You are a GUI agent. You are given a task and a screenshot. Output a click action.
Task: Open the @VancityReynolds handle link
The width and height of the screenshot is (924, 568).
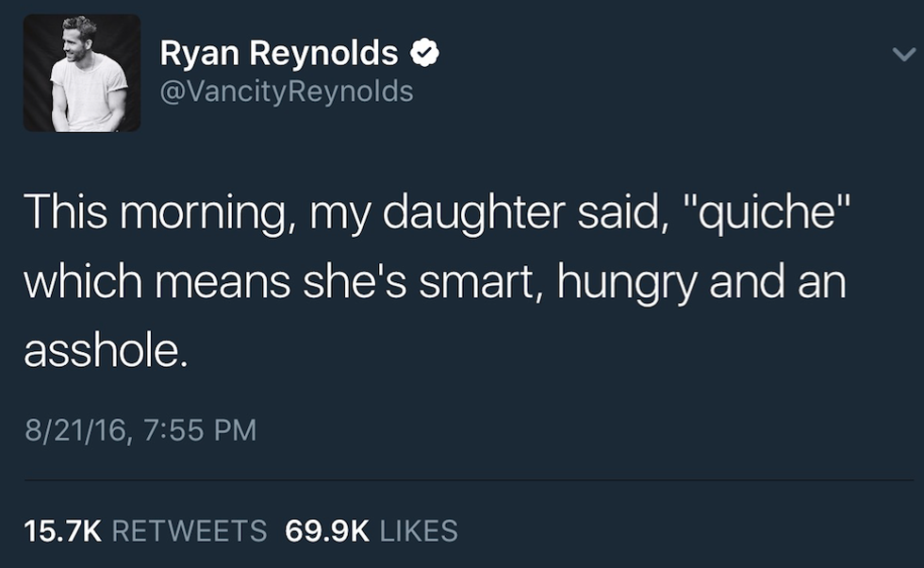coord(287,92)
